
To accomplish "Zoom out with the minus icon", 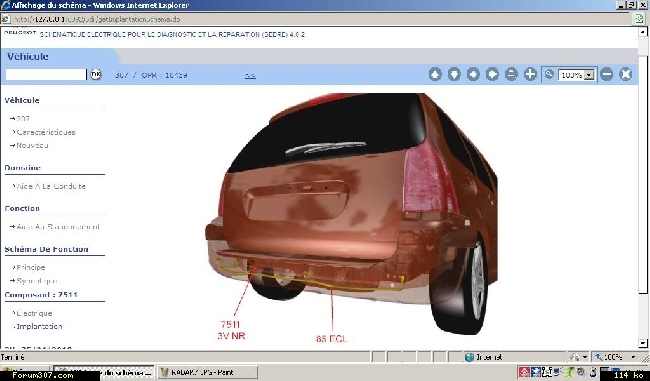I will pyautogui.click(x=606, y=75).
